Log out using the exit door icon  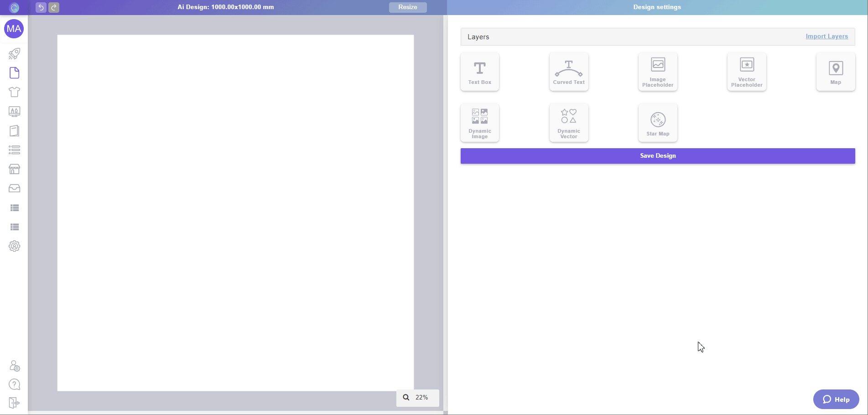14,403
